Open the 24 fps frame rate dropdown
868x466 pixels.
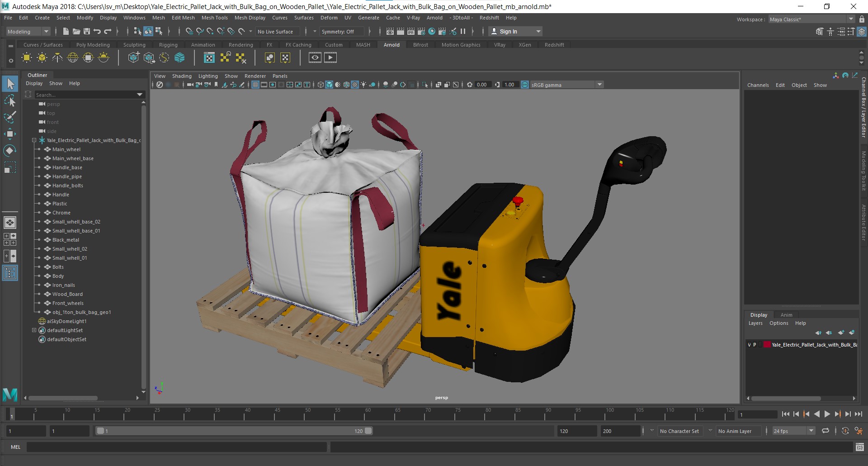tap(793, 431)
